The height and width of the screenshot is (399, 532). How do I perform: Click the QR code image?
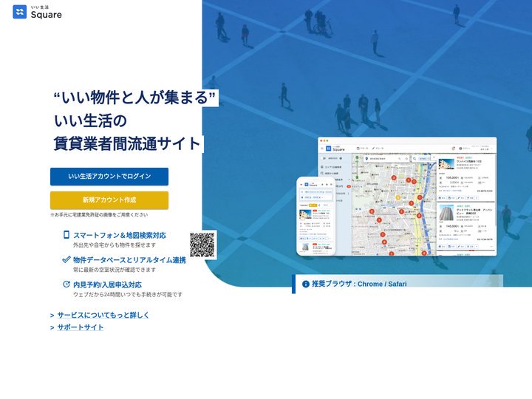202,245
